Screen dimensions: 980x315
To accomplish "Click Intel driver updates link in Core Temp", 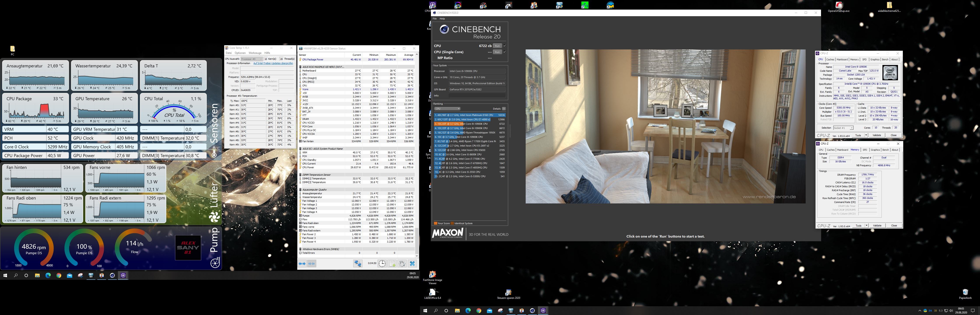I will coord(273,63).
